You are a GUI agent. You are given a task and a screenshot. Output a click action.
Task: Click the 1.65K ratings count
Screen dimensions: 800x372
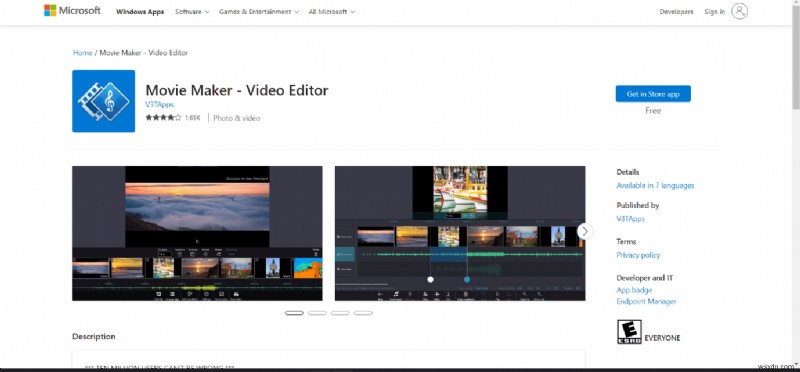[193, 118]
